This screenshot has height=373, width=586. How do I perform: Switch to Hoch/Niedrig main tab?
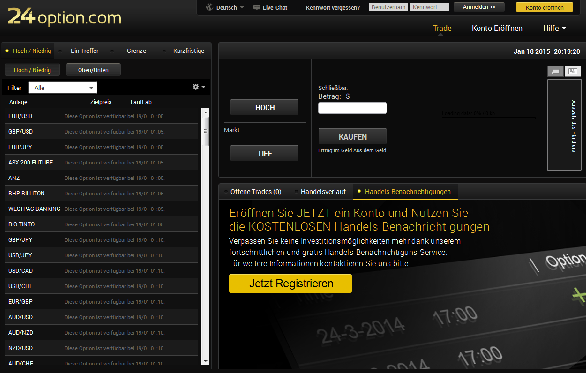pos(28,51)
